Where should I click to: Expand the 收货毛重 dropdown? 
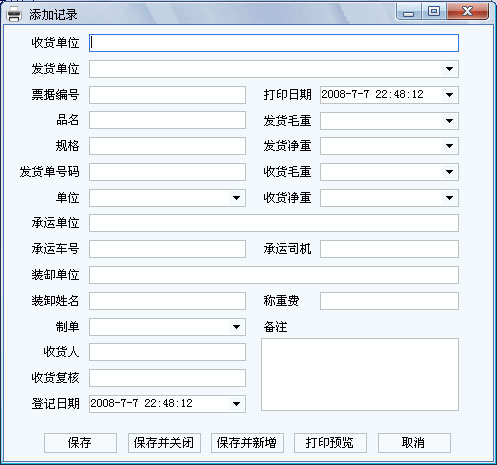click(449, 172)
